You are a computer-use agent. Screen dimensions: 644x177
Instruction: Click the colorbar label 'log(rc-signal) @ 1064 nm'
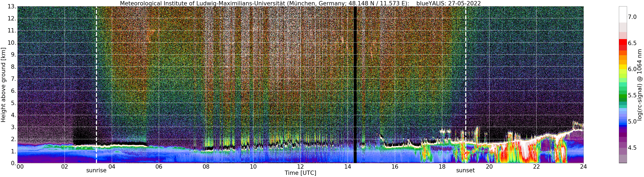click(x=640, y=85)
